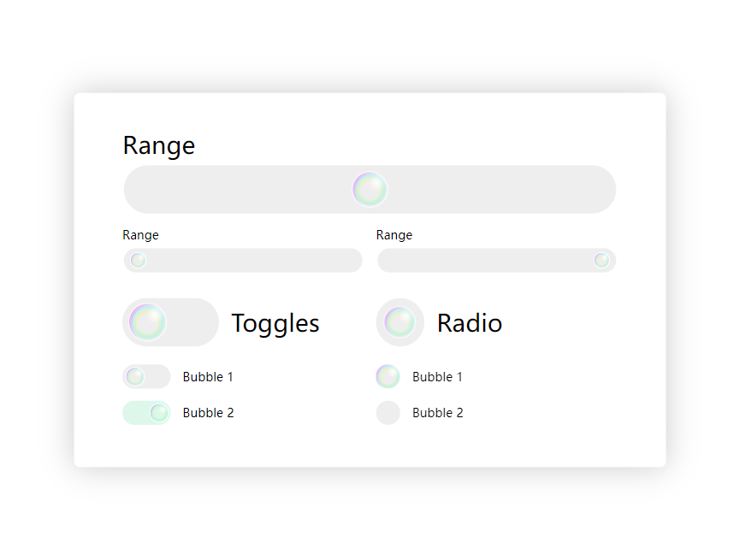Click the "Radio" heading label

tap(469, 323)
